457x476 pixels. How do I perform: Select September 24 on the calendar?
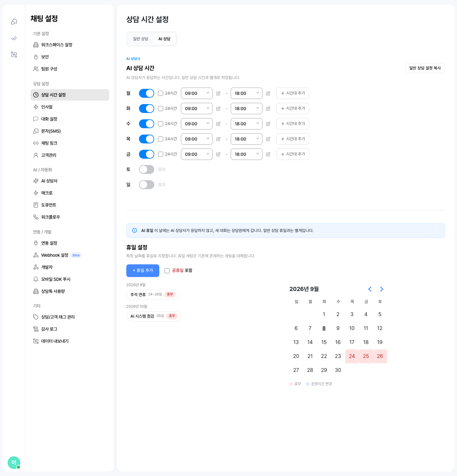[x=352, y=356]
